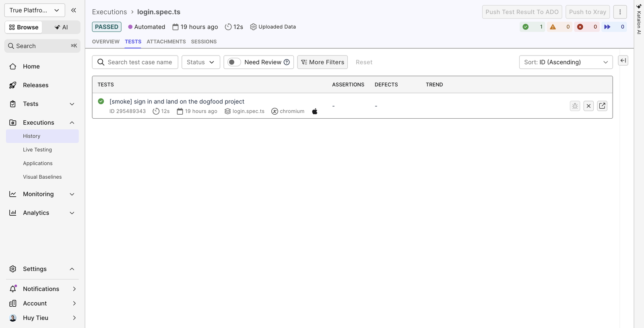This screenshot has width=644, height=328.
Task: Click the TREND column header
Action: coord(434,85)
